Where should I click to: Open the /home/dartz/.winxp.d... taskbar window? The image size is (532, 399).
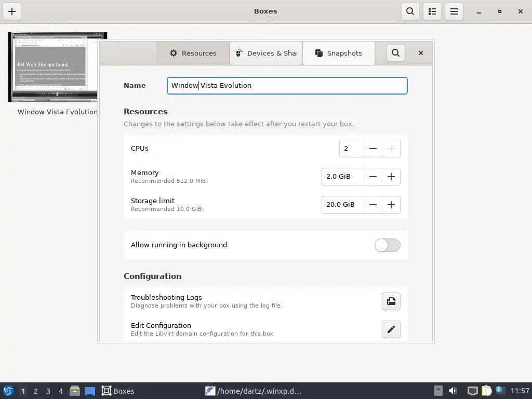pyautogui.click(x=254, y=391)
